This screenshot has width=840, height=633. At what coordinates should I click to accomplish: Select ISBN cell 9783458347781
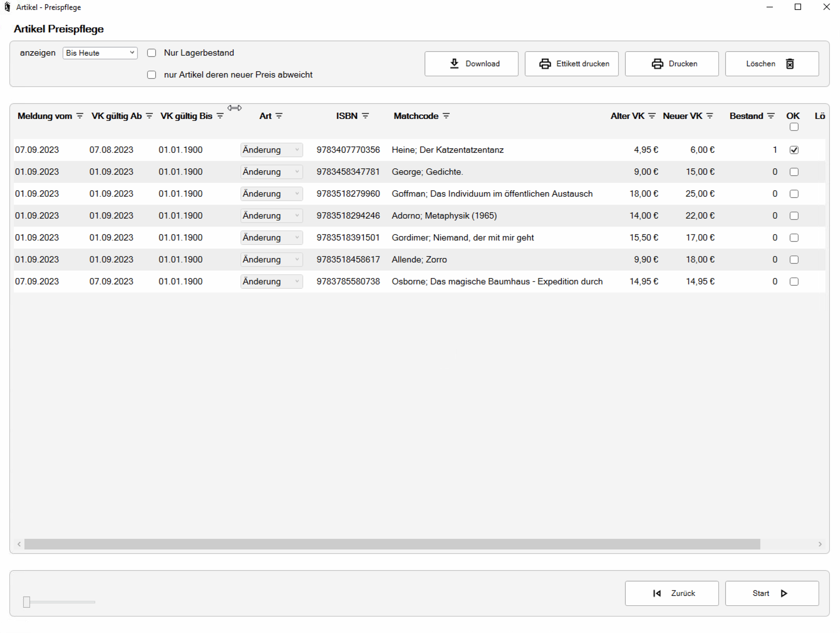348,172
